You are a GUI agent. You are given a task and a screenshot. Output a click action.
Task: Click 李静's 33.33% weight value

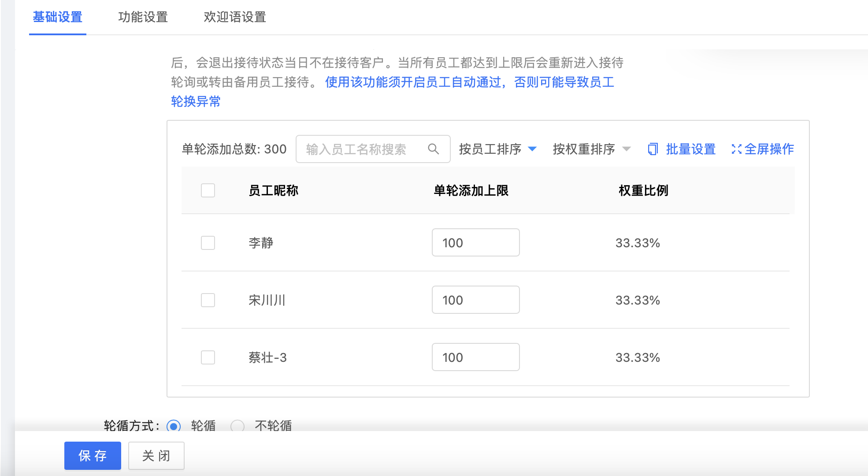click(x=638, y=243)
